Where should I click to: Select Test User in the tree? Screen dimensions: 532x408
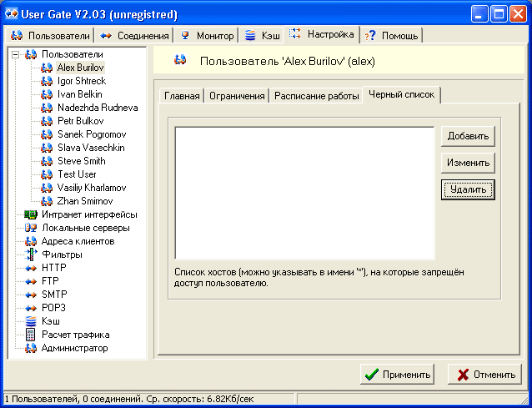coord(77,174)
